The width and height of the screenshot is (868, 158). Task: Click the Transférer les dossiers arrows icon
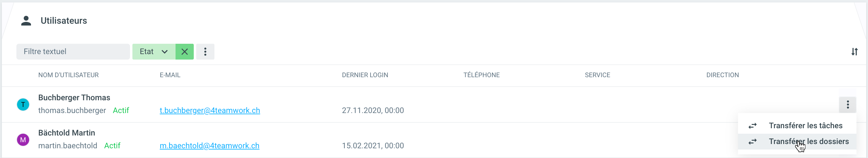[752, 142]
